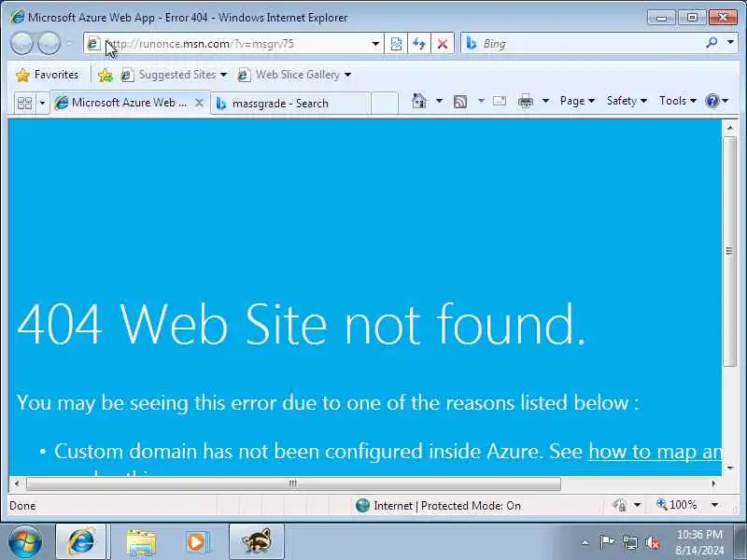
Task: Show Quick Tabs view
Action: [x=24, y=103]
